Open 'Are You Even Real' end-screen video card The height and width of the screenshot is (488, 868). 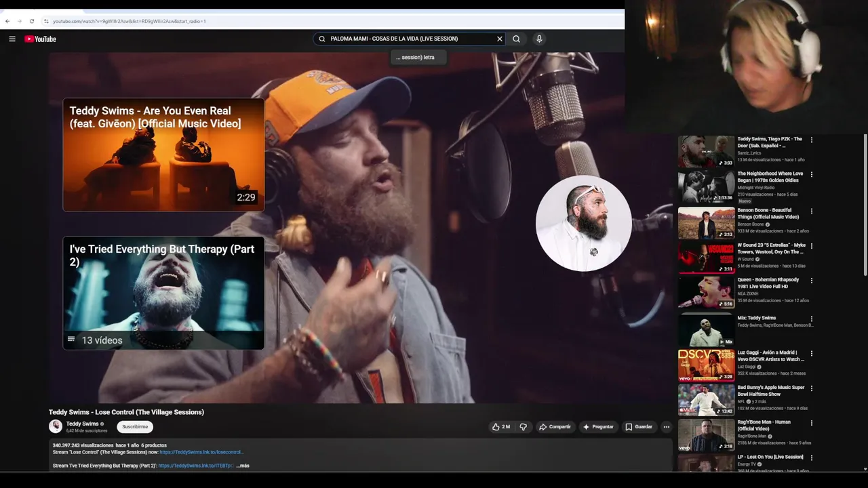click(163, 155)
